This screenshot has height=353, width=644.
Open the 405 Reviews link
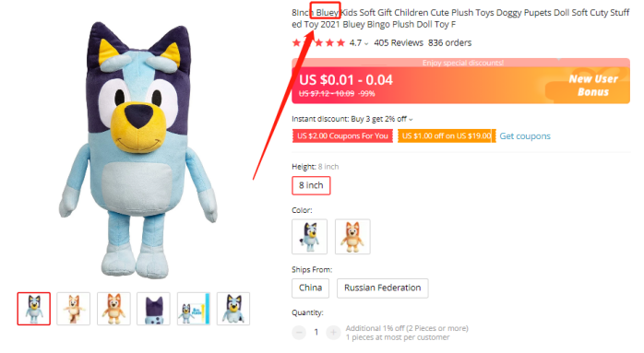click(399, 42)
